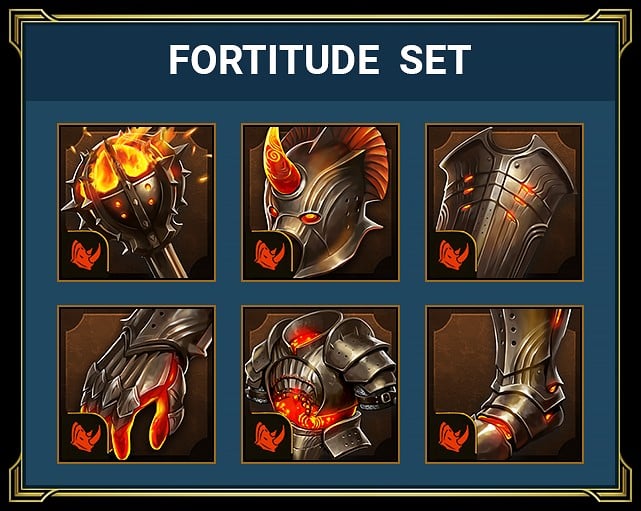Select the Fortitude shield item
Image resolution: width=641 pixels, height=511 pixels.
(504, 202)
